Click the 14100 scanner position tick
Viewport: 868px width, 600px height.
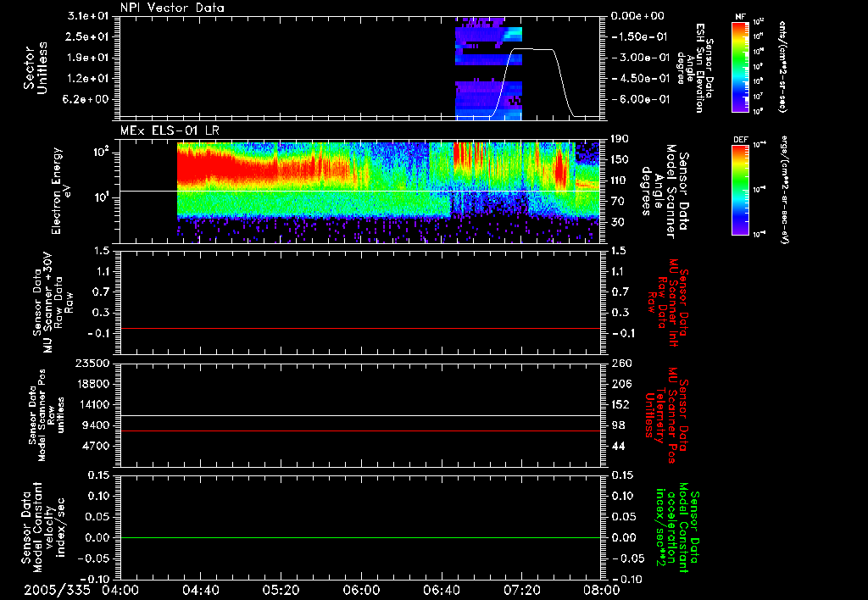[x=92, y=404]
